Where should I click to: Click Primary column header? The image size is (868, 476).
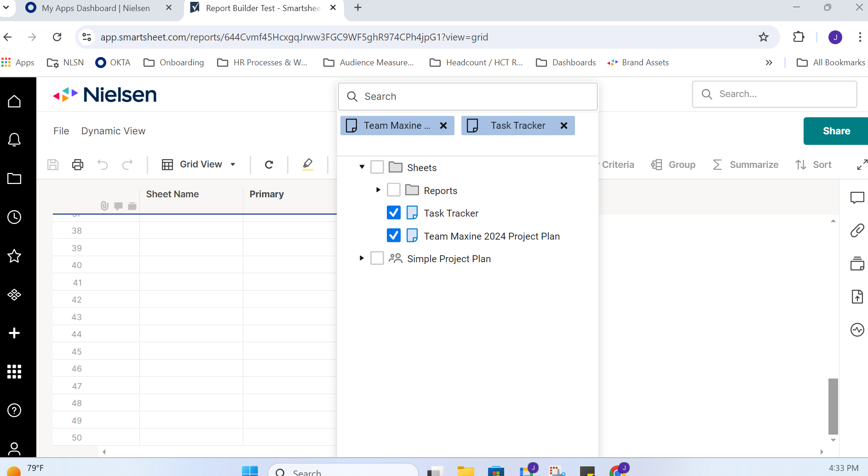[x=267, y=194]
